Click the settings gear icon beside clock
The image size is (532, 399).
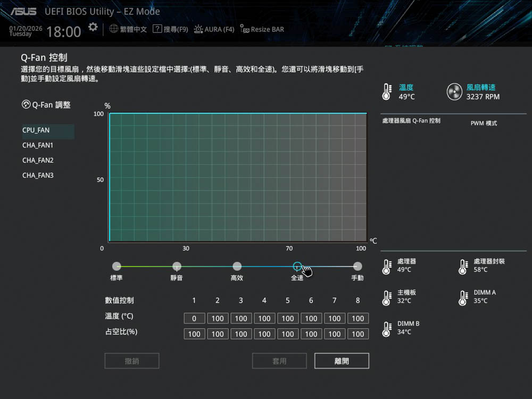point(93,27)
